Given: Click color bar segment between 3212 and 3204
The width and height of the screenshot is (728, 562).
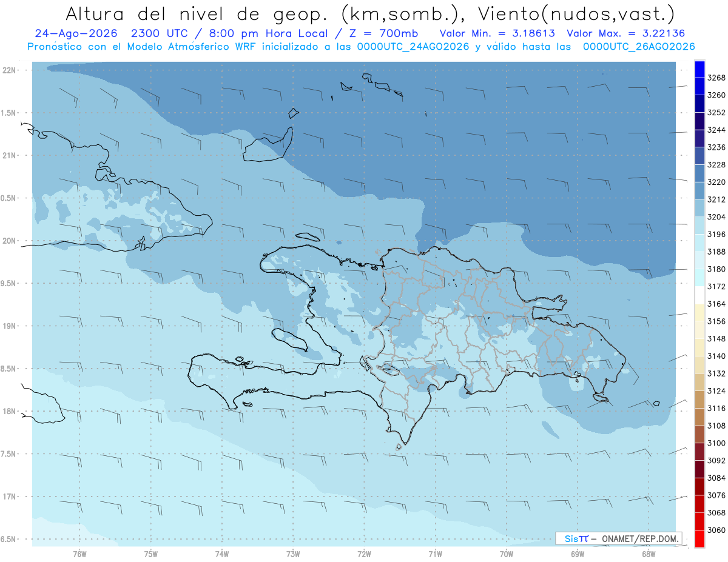Looking at the screenshot, I should (699, 208).
